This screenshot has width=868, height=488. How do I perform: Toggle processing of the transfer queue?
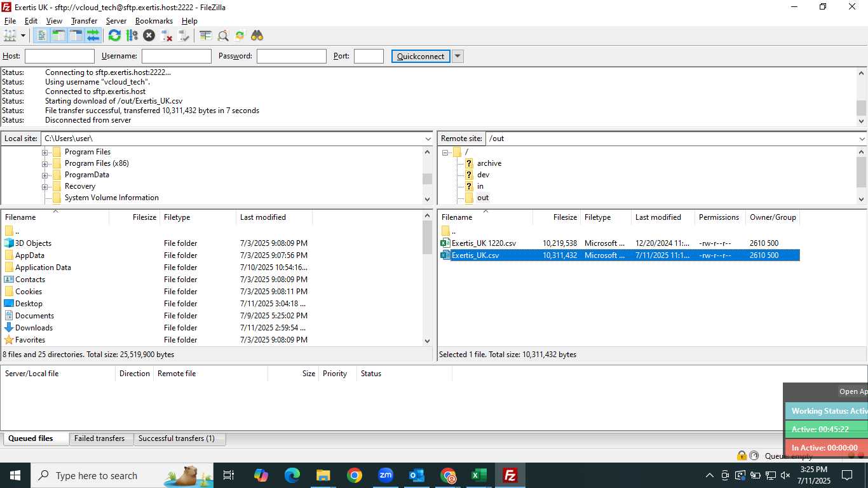[x=132, y=36]
